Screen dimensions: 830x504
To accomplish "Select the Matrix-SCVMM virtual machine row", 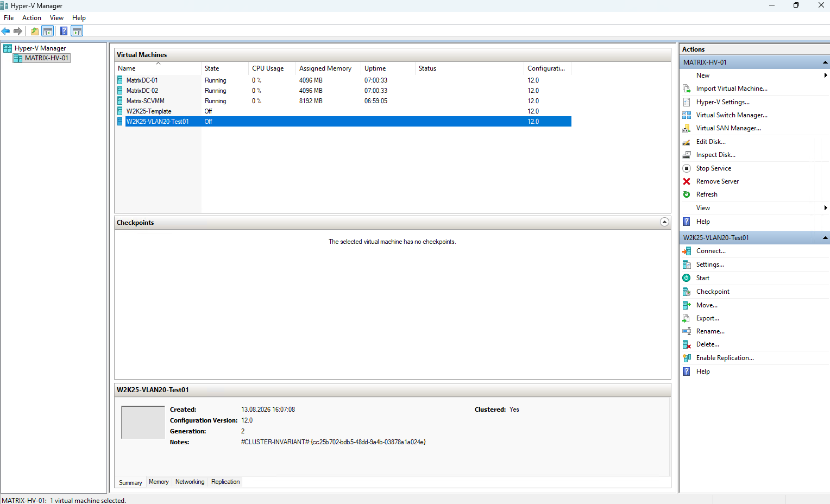I will (x=343, y=101).
